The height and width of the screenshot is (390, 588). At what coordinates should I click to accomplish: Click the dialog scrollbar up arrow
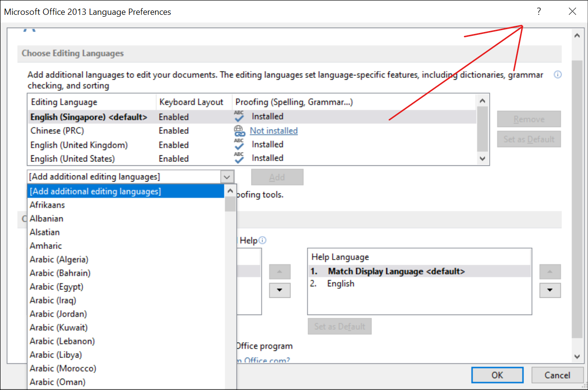point(577,35)
